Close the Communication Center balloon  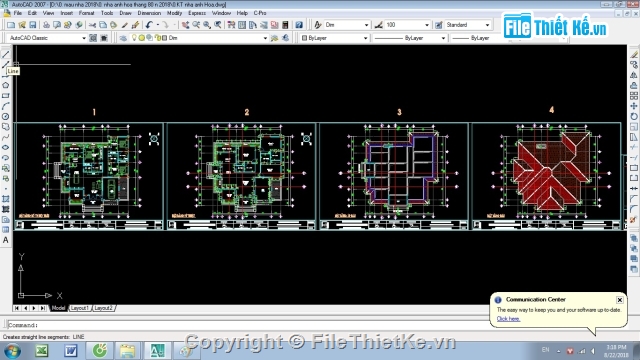point(620,300)
